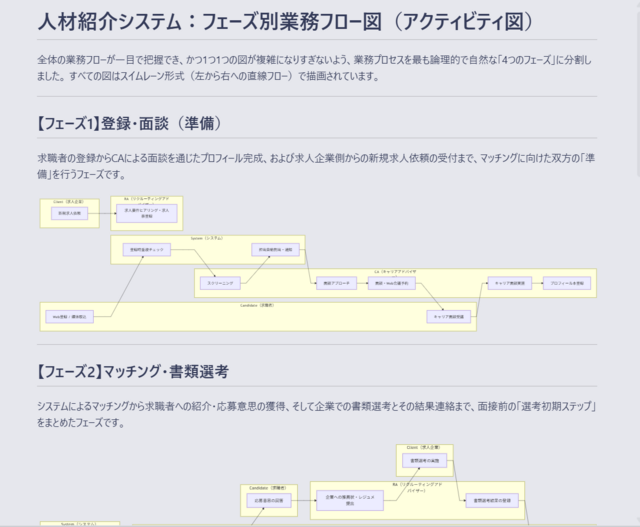Click the paragraph beginning システムによるマッチングから求職者への紹介

[317, 414]
